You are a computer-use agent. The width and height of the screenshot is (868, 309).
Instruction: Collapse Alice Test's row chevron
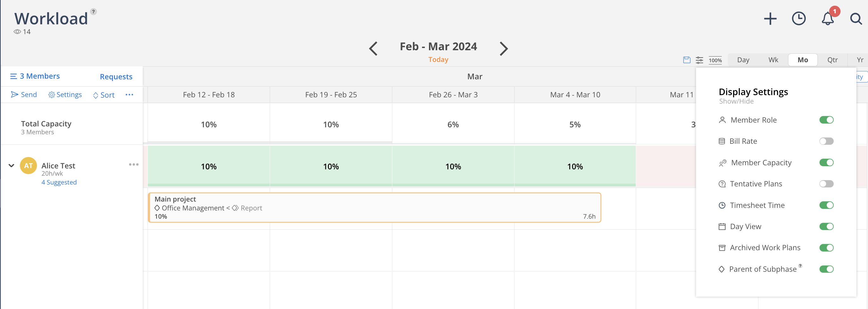tap(11, 165)
